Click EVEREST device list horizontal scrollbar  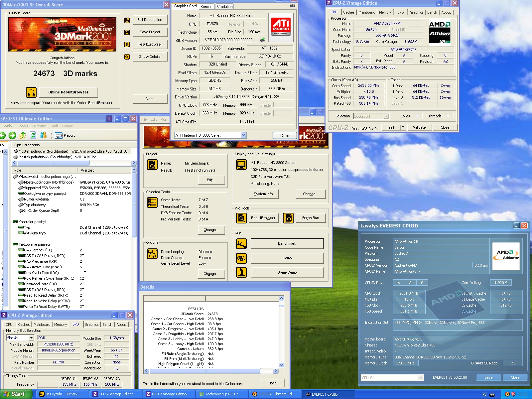click(x=74, y=163)
